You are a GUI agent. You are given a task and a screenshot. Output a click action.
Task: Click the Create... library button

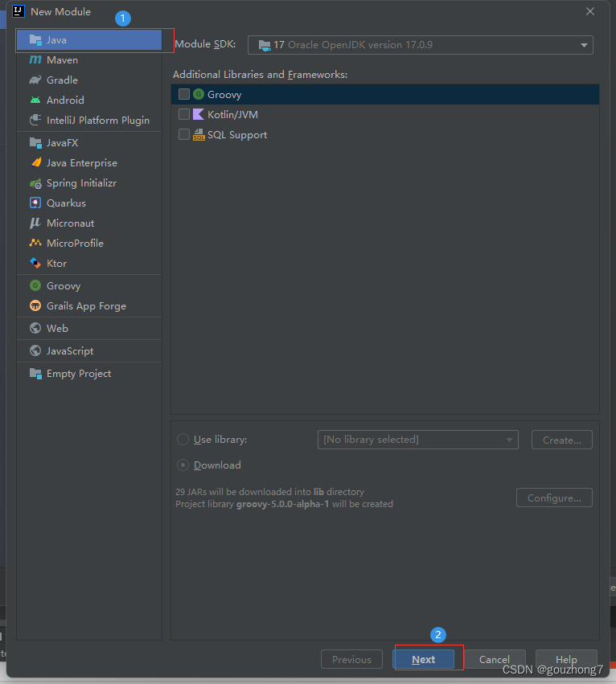point(562,440)
